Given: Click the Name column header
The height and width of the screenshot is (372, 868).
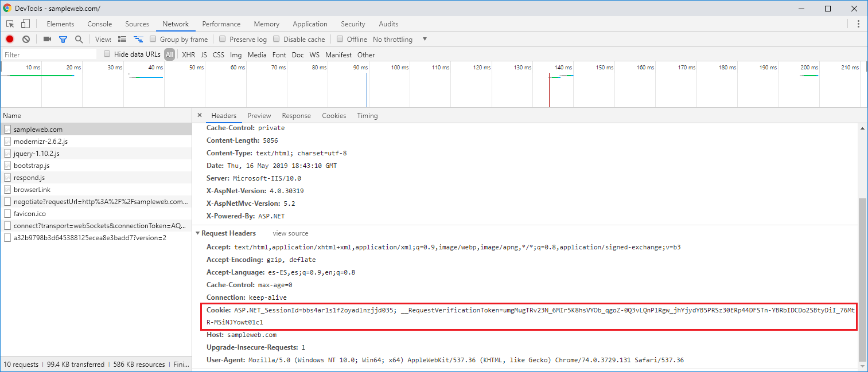Looking at the screenshot, I should click(x=96, y=115).
